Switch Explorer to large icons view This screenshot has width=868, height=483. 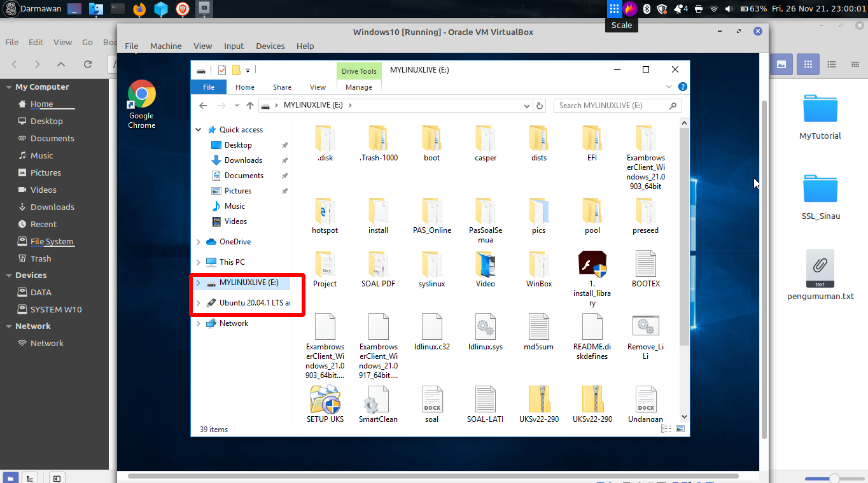point(680,430)
